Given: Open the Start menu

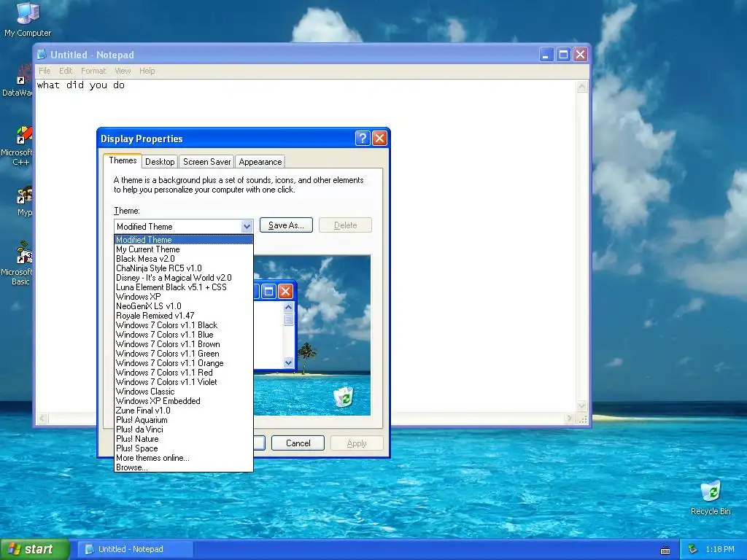Looking at the screenshot, I should coord(34,550).
